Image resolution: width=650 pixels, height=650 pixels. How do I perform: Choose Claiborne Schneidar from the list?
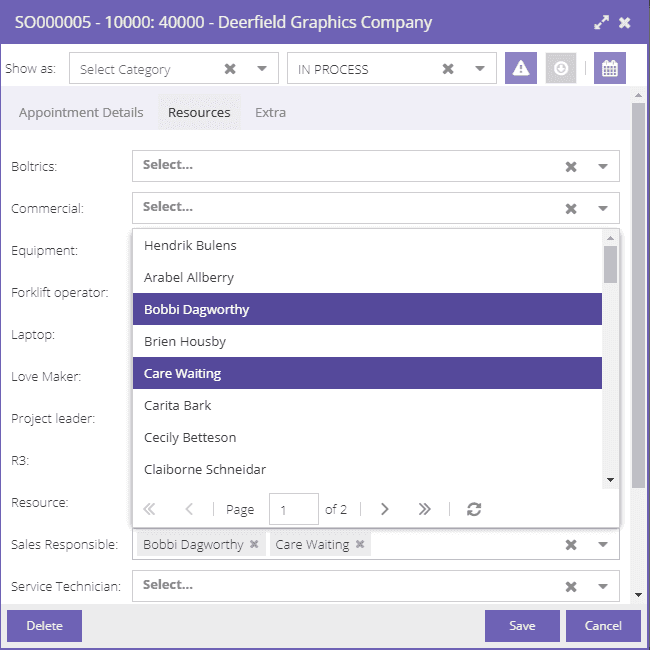(x=367, y=469)
